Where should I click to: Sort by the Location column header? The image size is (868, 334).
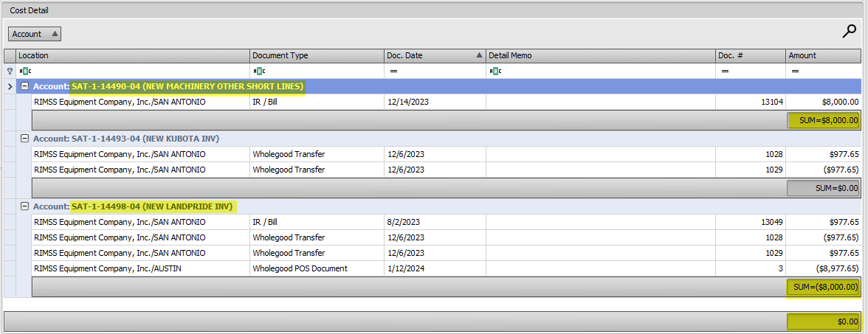[x=133, y=55]
